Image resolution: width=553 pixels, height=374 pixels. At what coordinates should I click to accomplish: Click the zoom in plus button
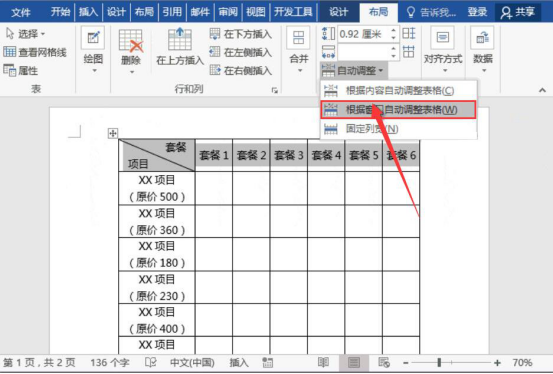497,362
